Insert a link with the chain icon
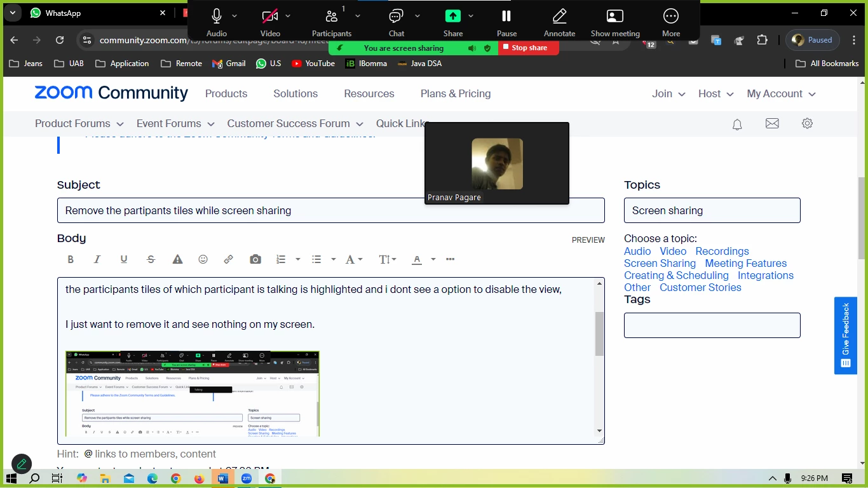Viewport: 868px width, 488px height. pyautogui.click(x=229, y=259)
